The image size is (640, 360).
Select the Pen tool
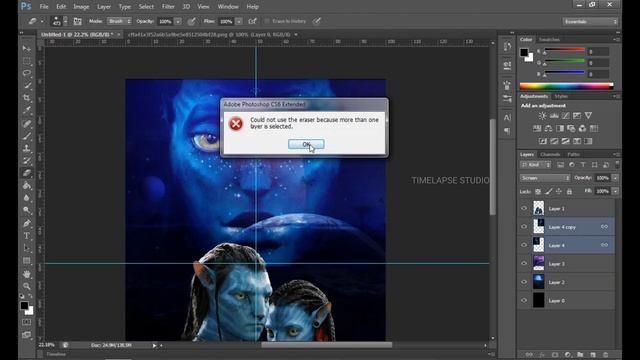(27, 223)
